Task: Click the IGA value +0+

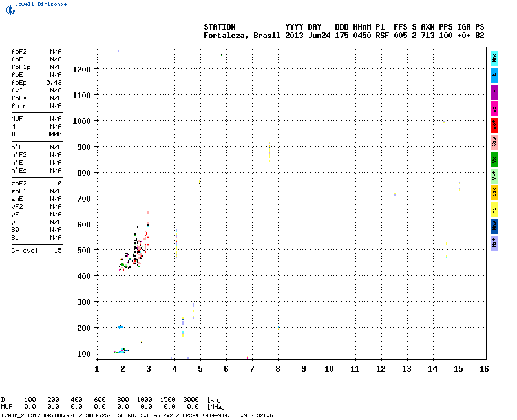Action: point(464,36)
